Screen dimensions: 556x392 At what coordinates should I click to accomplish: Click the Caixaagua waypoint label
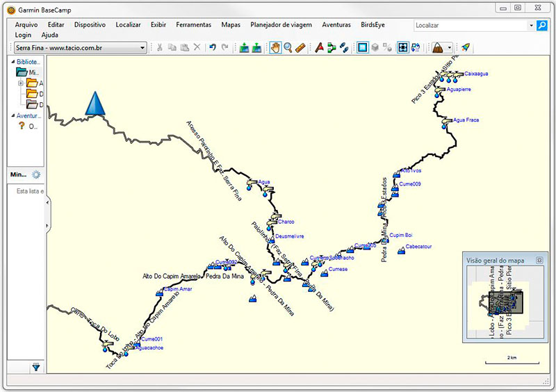click(x=476, y=74)
